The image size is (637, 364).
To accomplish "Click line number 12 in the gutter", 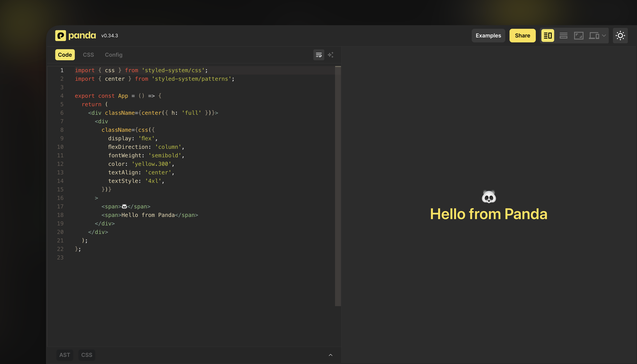I will (60, 164).
